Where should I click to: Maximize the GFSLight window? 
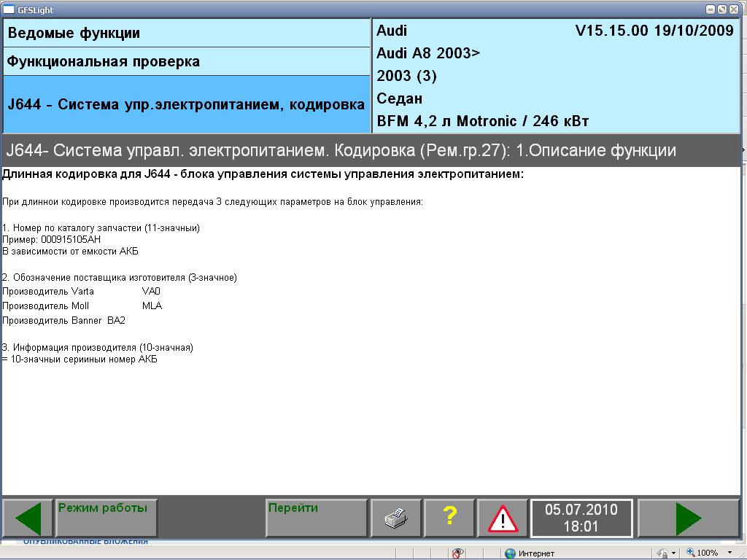pyautogui.click(x=721, y=9)
